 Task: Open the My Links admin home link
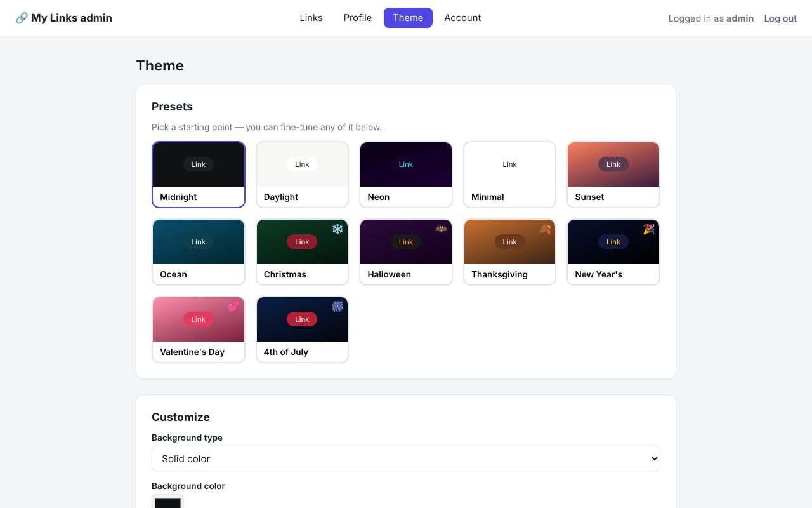click(63, 18)
